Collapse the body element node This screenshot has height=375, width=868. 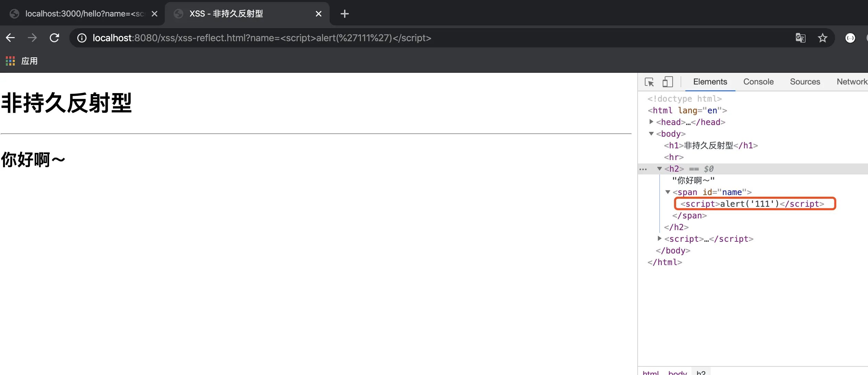[x=651, y=134]
